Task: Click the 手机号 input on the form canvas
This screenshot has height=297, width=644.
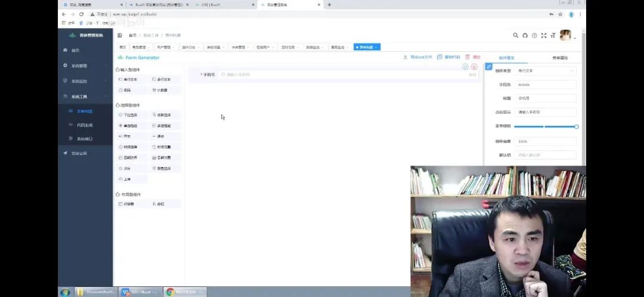Action: (x=348, y=75)
